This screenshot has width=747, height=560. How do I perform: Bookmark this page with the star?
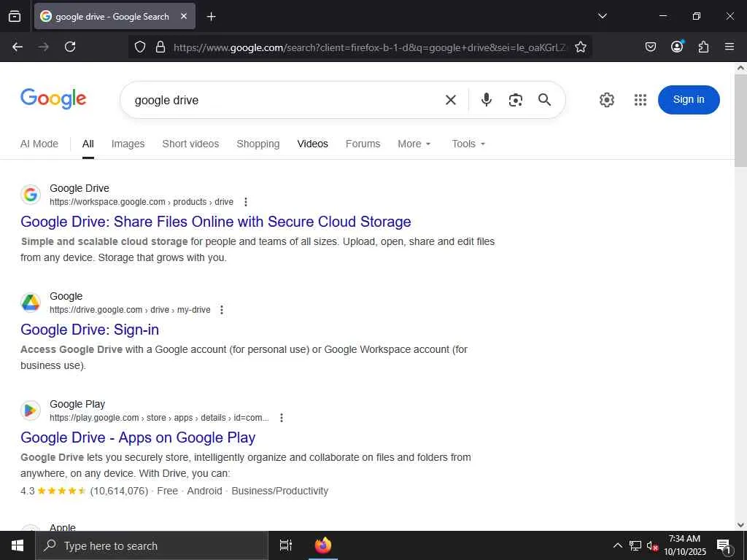580,47
